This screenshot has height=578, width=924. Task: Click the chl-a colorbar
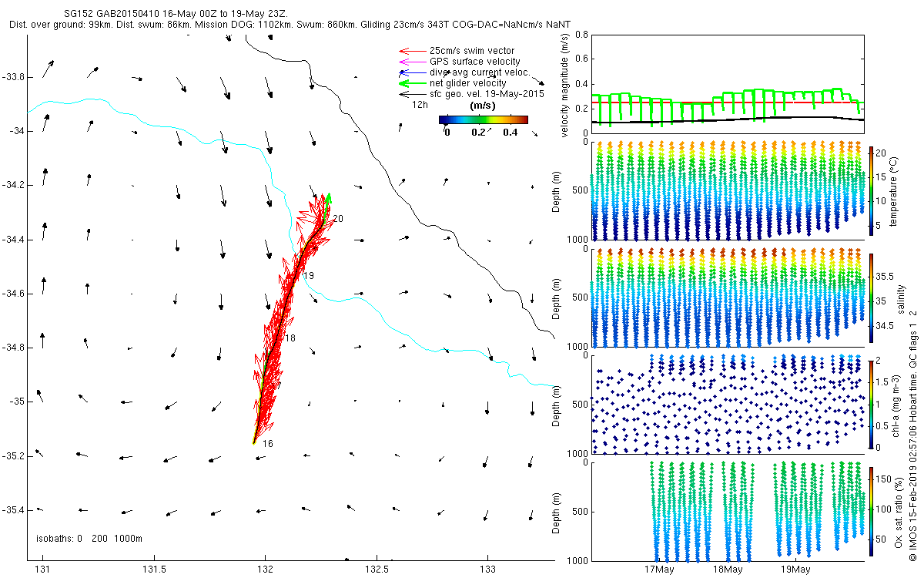tap(871, 404)
